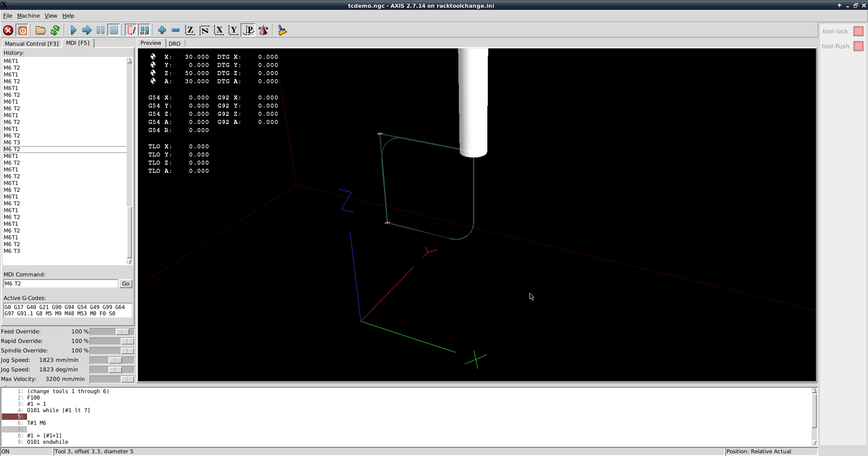Switch to the DRO tab

(x=175, y=44)
